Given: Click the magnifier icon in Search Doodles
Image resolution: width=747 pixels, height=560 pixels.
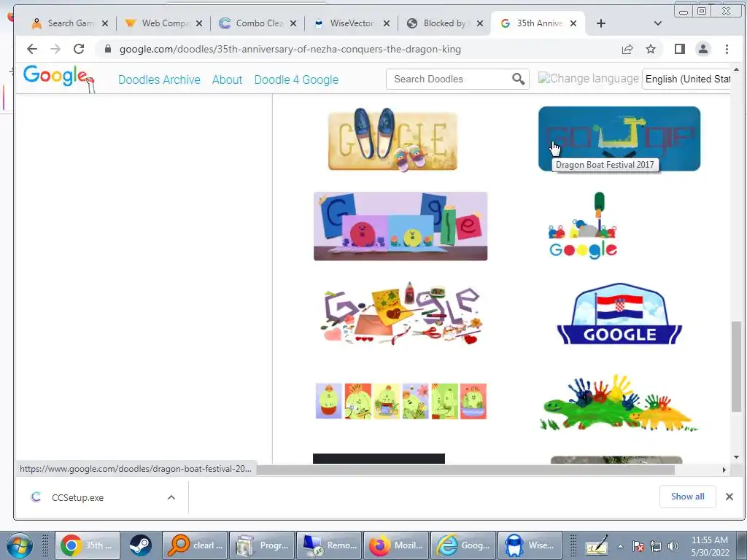Looking at the screenshot, I should 519,79.
